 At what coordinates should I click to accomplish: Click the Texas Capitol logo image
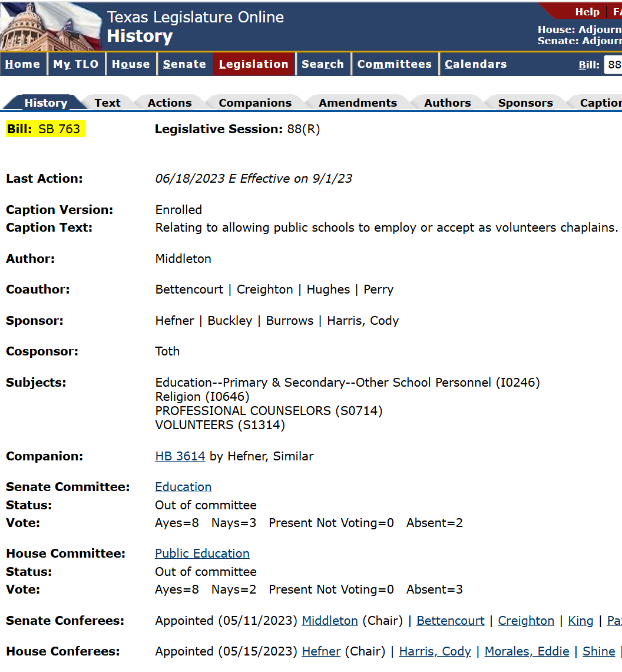(x=51, y=26)
